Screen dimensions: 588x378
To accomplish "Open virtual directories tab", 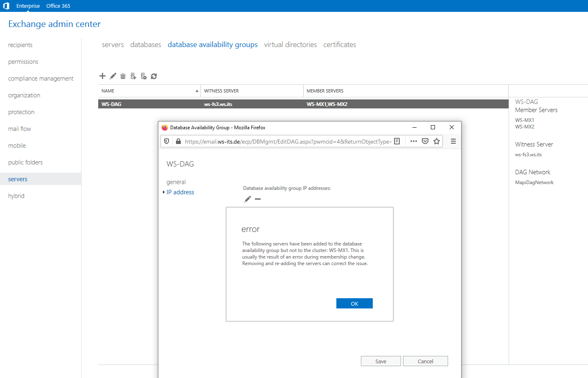I will [291, 45].
